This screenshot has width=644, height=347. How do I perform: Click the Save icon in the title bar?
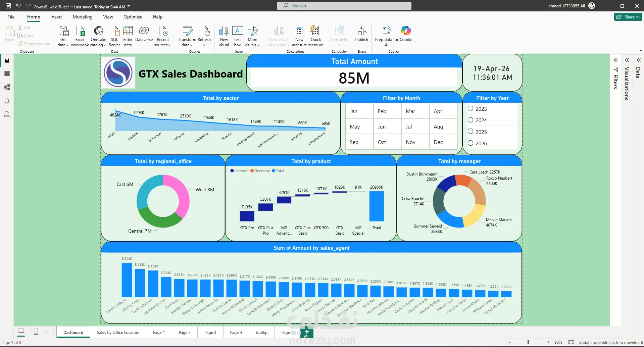click(8, 6)
